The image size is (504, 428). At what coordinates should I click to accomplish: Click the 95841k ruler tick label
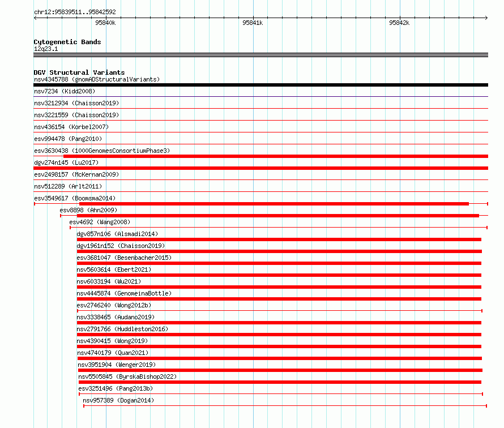[x=253, y=23]
